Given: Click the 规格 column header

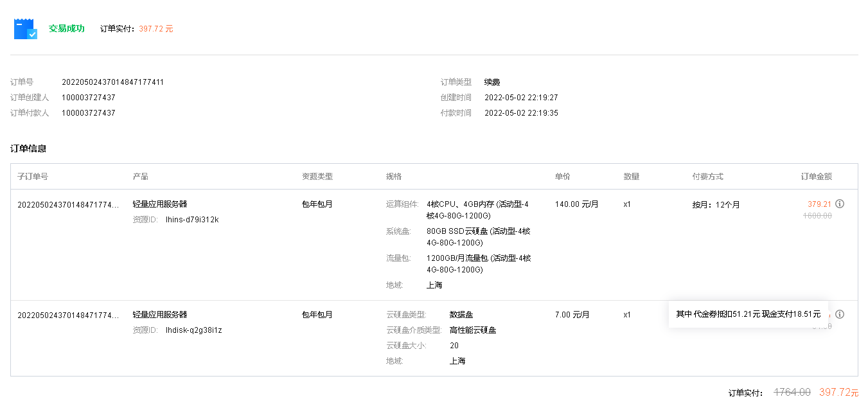Looking at the screenshot, I should click(394, 176).
